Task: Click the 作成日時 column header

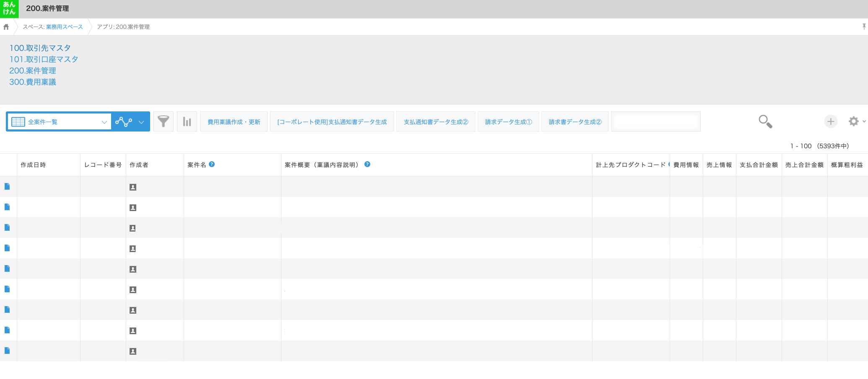Action: click(x=33, y=165)
